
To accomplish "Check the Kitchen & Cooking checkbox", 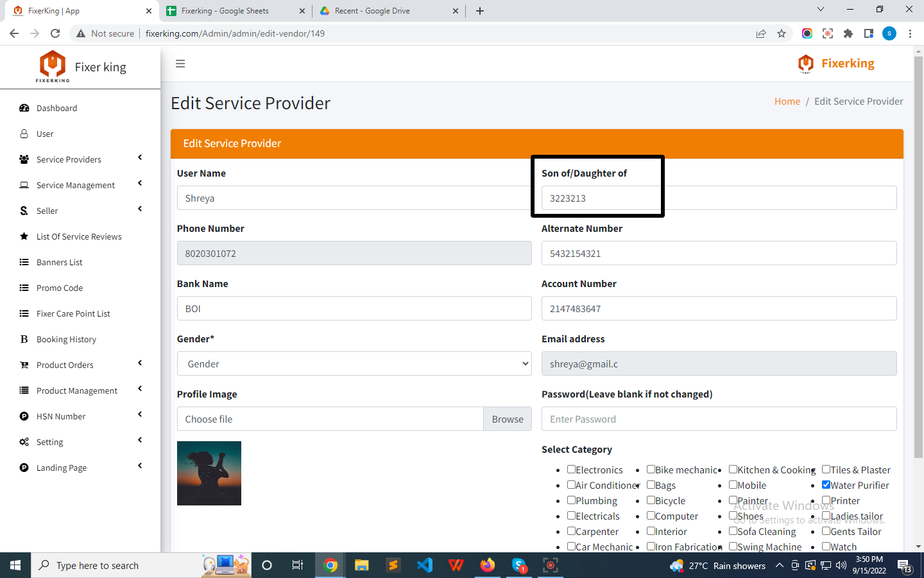I will tap(733, 469).
